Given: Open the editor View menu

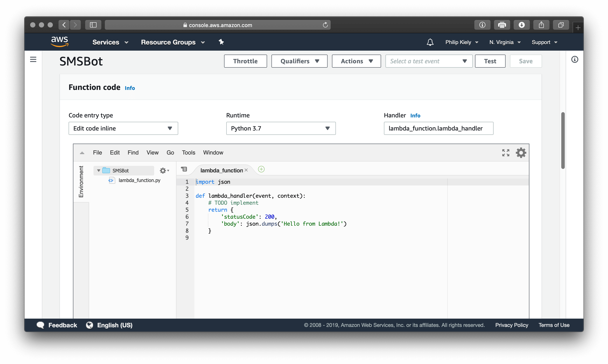Looking at the screenshot, I should pos(152,153).
